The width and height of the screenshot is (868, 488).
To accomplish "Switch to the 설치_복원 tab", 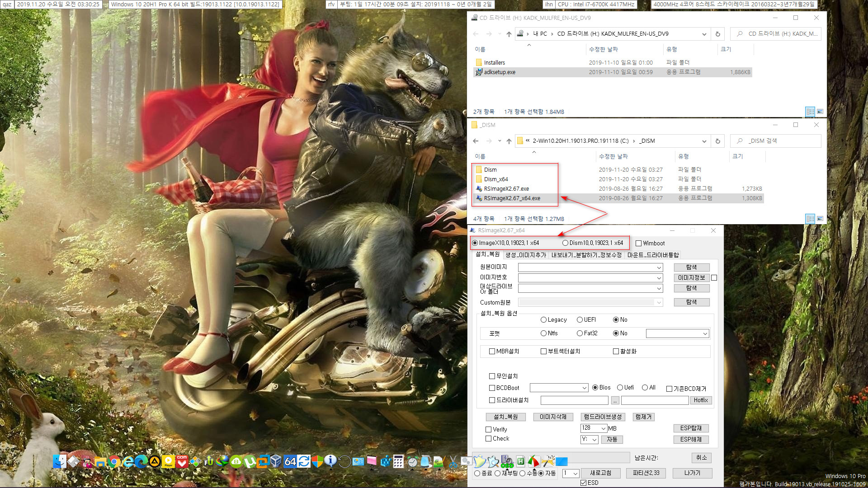I will coord(487,255).
